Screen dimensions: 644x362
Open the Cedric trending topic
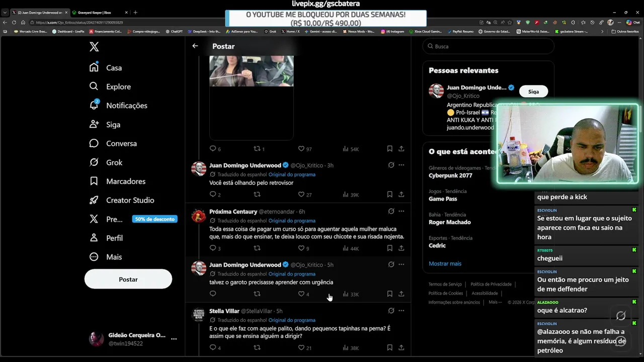click(437, 245)
